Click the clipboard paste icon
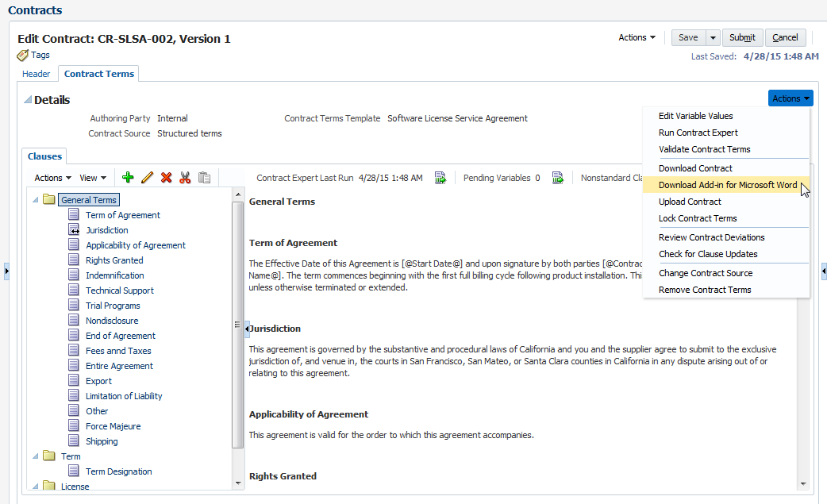 [x=204, y=178]
